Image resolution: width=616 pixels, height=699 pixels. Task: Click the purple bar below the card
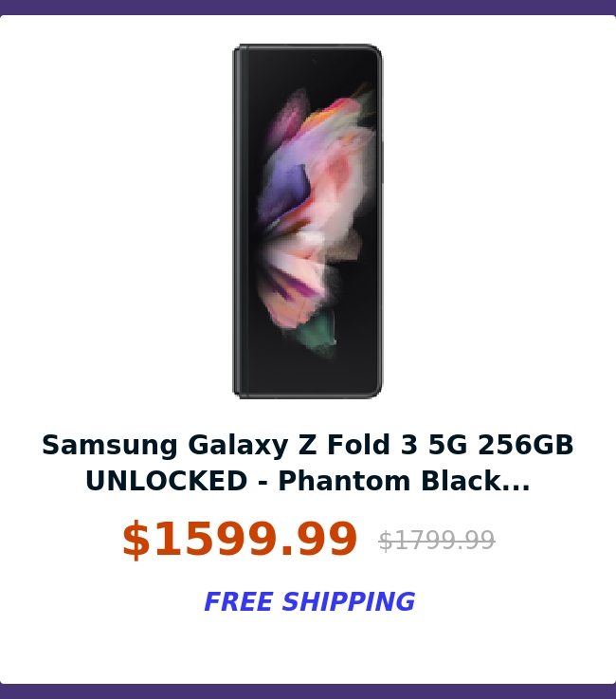tap(308, 691)
